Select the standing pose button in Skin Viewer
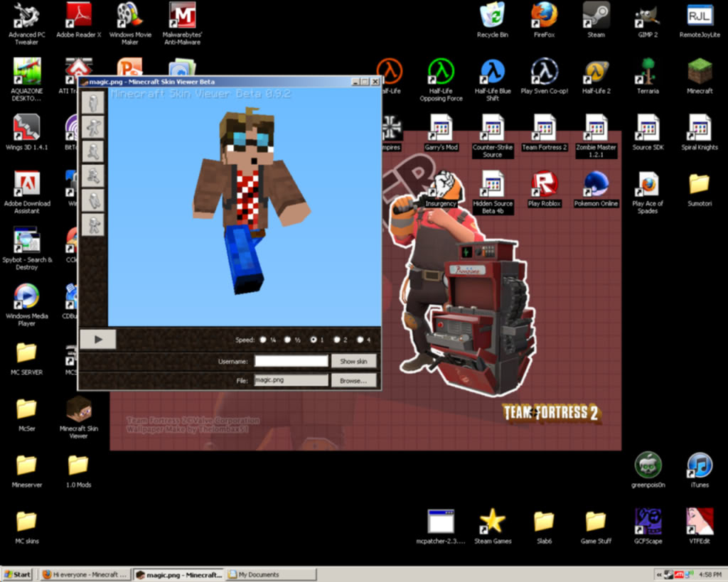This screenshot has width=728, height=582. click(93, 102)
